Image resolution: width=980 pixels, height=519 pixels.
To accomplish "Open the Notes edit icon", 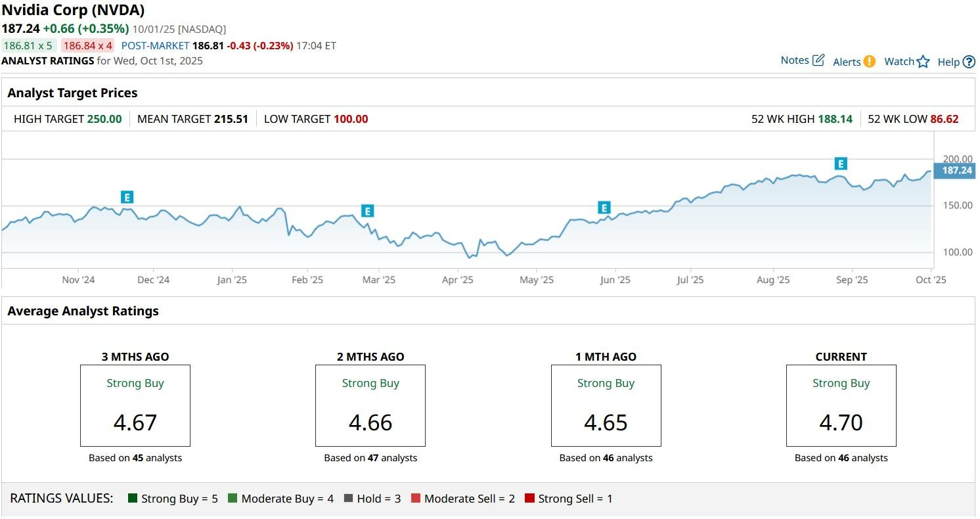I will click(x=818, y=60).
